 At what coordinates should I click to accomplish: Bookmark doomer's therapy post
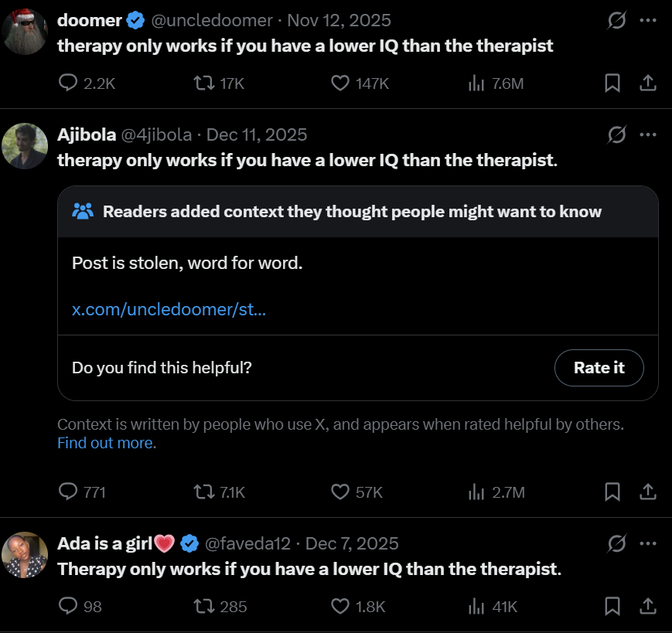pos(612,83)
